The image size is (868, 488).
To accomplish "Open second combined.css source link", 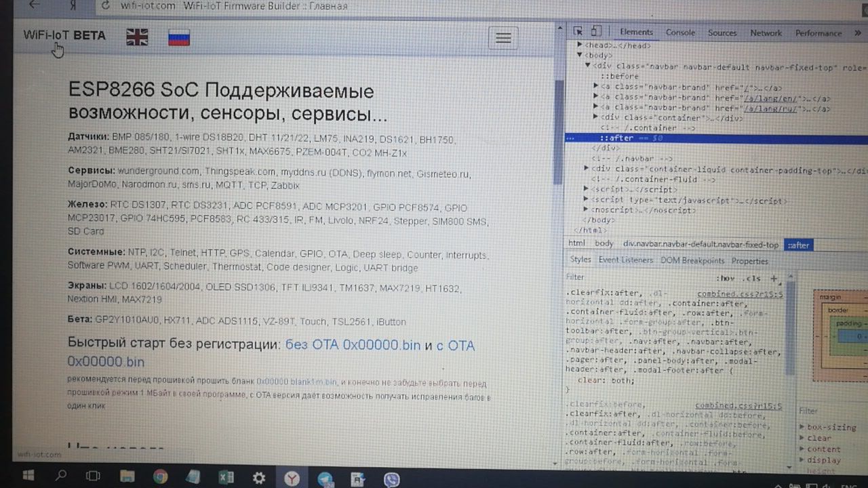I will pos(738,405).
